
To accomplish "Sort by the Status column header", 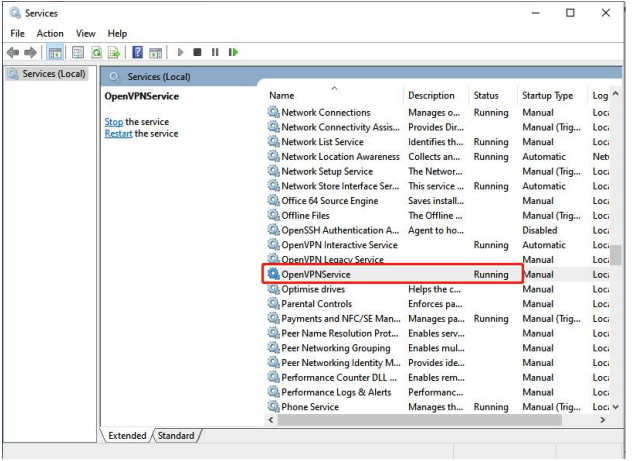I will tap(493, 95).
